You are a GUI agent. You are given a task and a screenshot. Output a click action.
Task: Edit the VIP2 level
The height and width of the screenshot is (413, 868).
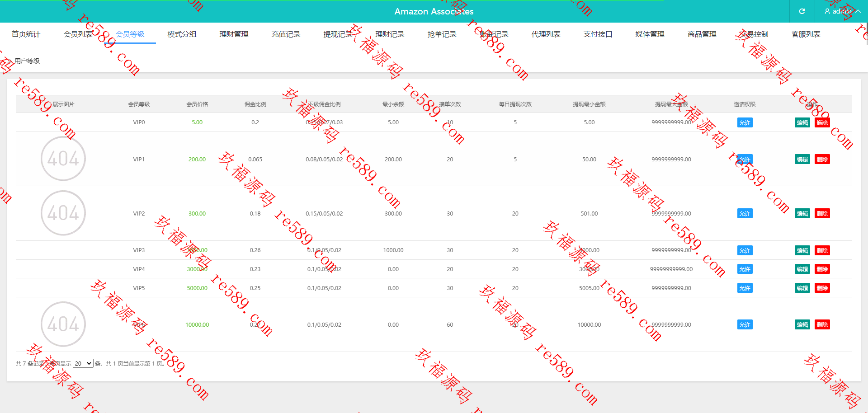(802, 213)
